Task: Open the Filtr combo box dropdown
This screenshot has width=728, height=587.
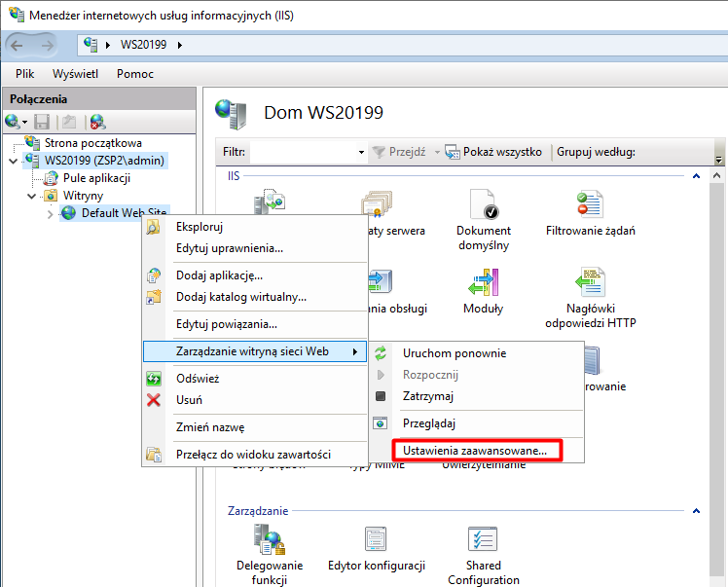Action: pyautogui.click(x=360, y=153)
